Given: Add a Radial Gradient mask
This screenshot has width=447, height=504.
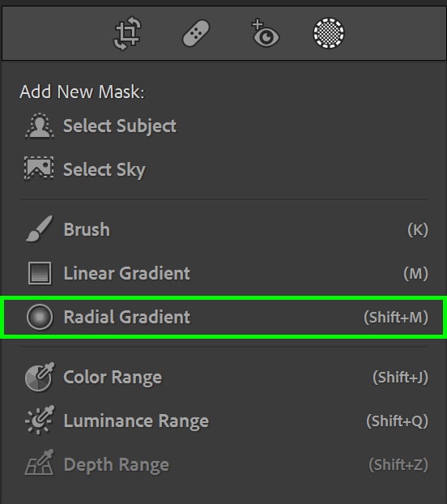Looking at the screenshot, I should (223, 318).
